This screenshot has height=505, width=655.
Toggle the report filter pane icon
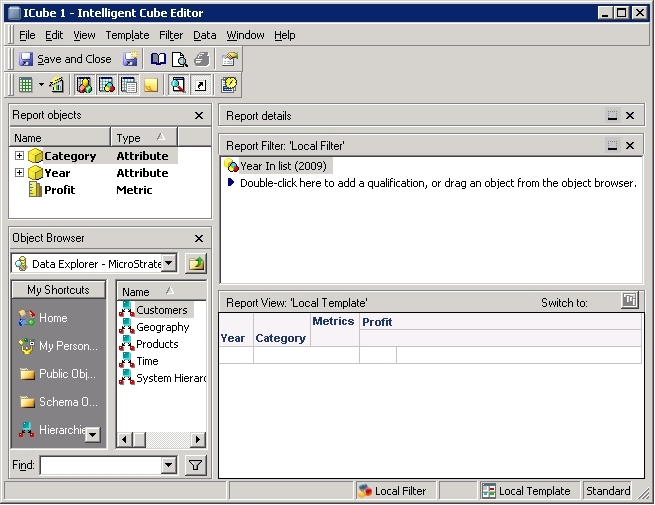pyautogui.click(x=107, y=85)
